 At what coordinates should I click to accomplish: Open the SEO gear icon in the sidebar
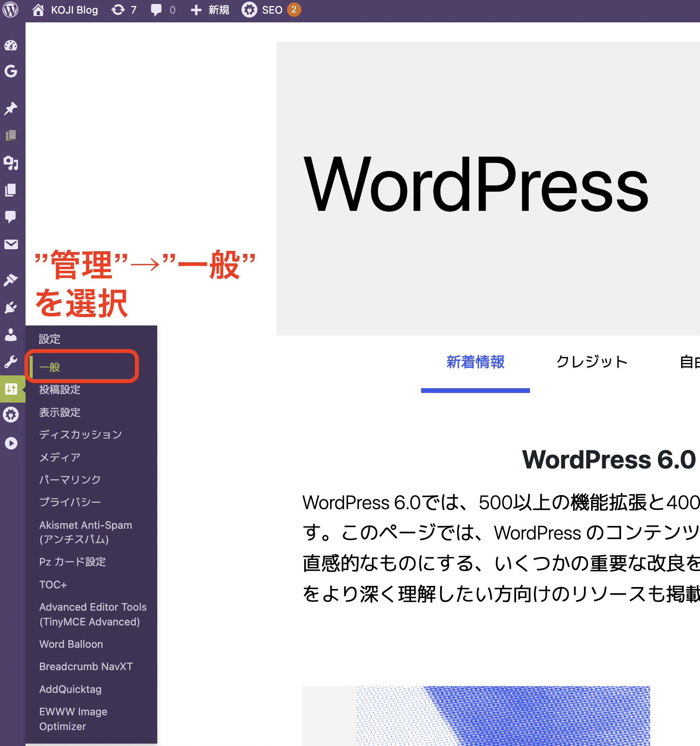11,415
